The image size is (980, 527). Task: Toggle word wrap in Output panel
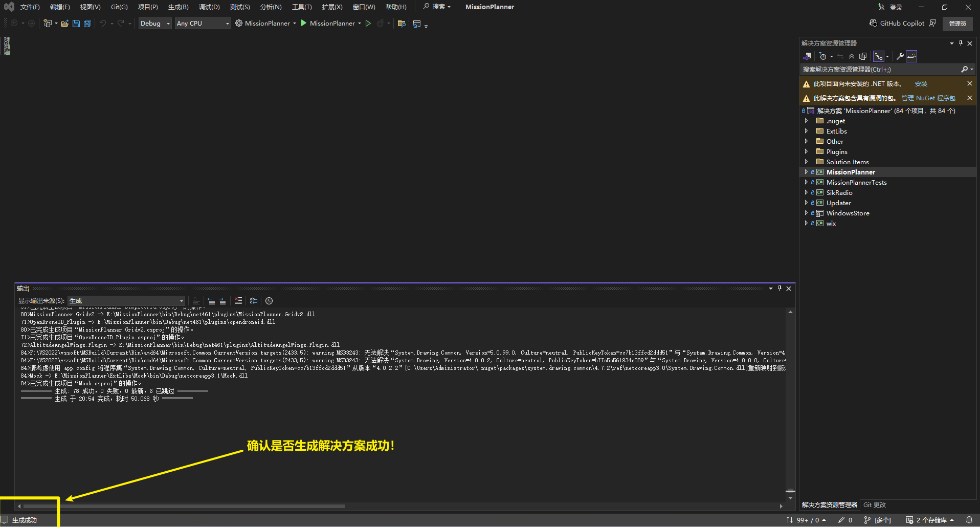click(254, 301)
